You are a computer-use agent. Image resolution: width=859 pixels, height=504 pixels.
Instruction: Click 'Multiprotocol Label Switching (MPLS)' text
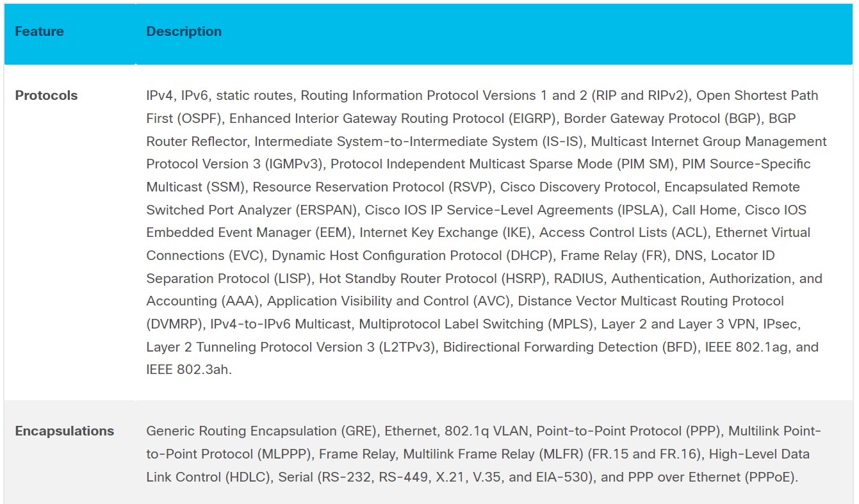(476, 324)
